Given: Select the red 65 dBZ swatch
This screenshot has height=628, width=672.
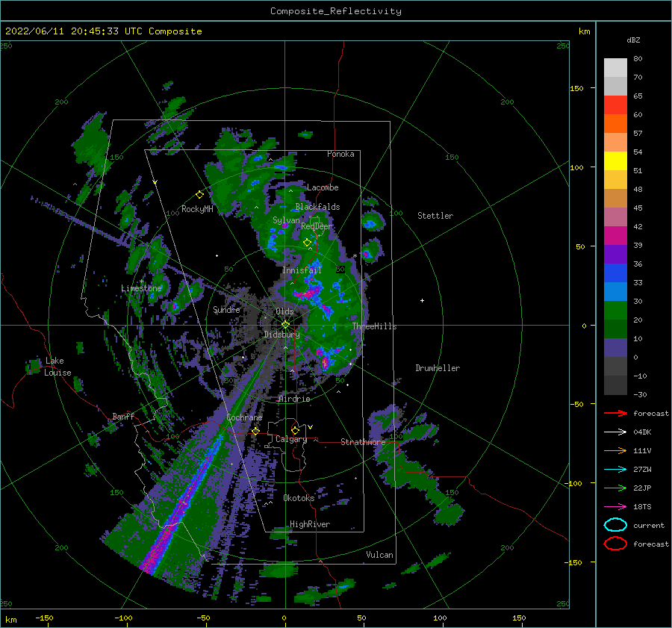Looking at the screenshot, I should pyautogui.click(x=615, y=105).
